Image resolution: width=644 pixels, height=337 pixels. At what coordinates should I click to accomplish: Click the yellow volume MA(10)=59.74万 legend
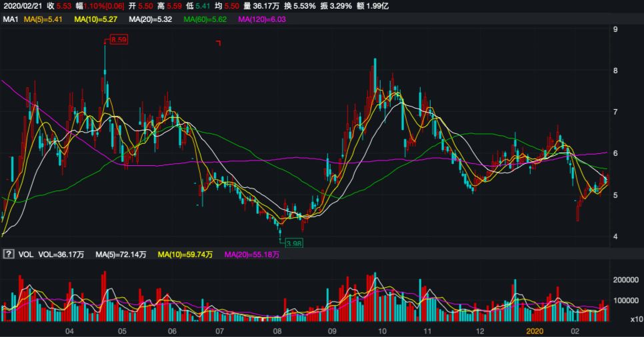click(187, 254)
